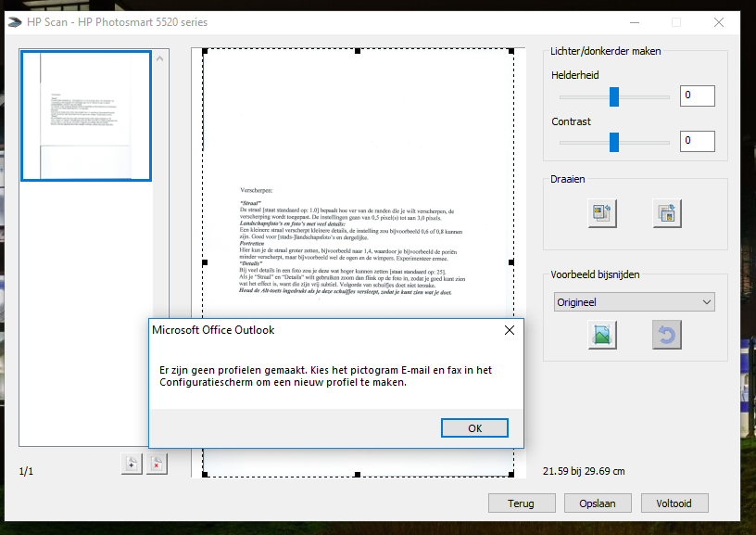Click the Helderheid slider handle

613,97
